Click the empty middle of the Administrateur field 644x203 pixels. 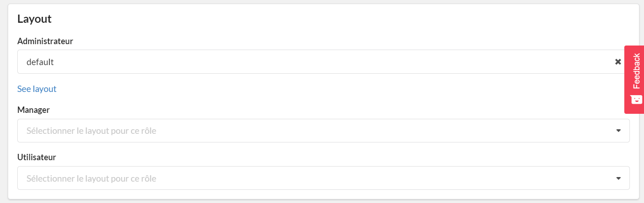tap(319, 61)
